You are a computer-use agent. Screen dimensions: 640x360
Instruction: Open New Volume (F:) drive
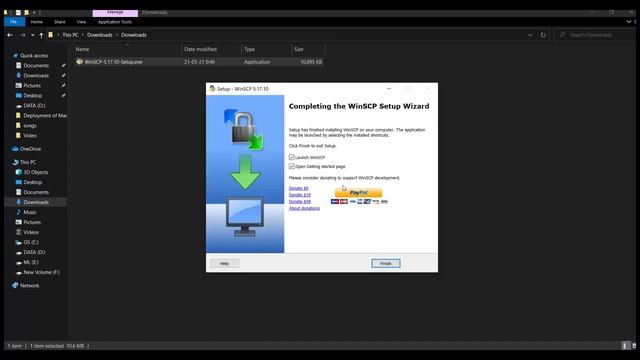pos(41,272)
